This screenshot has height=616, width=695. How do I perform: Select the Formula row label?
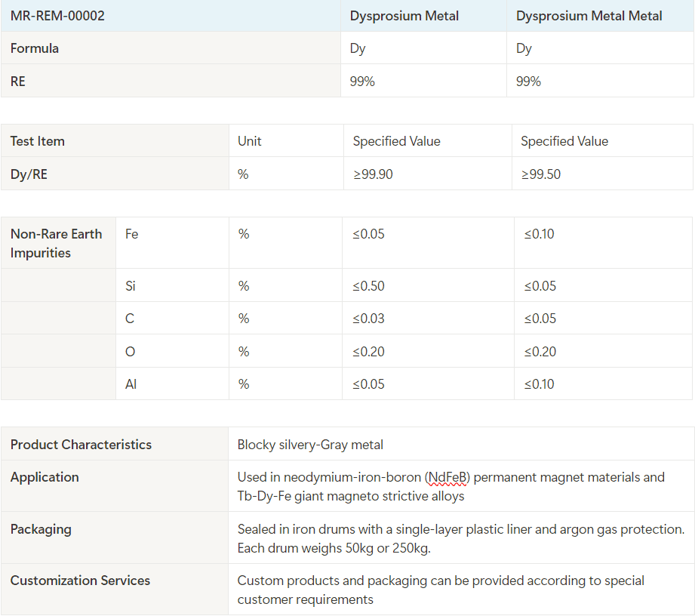(x=32, y=48)
